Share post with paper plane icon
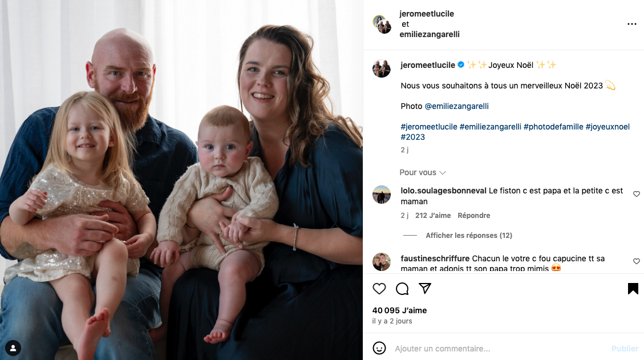The width and height of the screenshot is (644, 360). point(425,289)
